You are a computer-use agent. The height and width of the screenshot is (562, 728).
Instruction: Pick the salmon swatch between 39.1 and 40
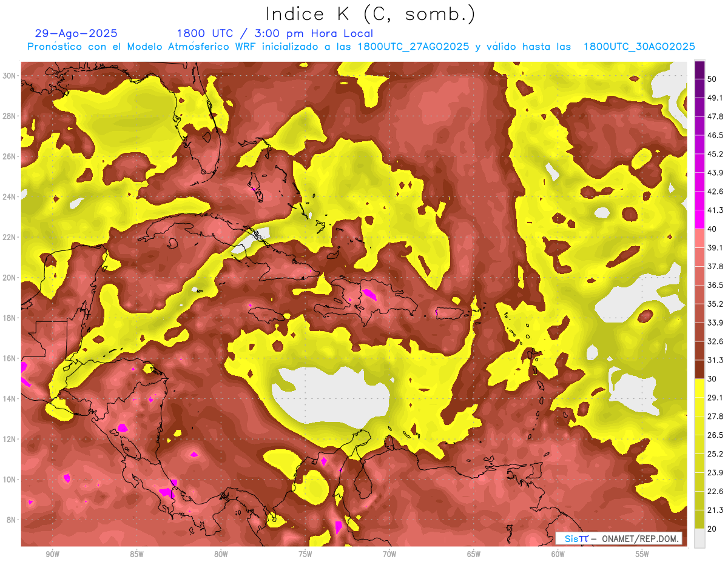[x=699, y=238]
